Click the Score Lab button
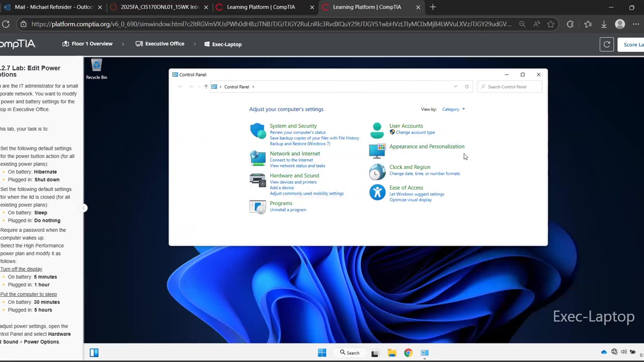Viewport: 644px width, 362px height. (632, 44)
